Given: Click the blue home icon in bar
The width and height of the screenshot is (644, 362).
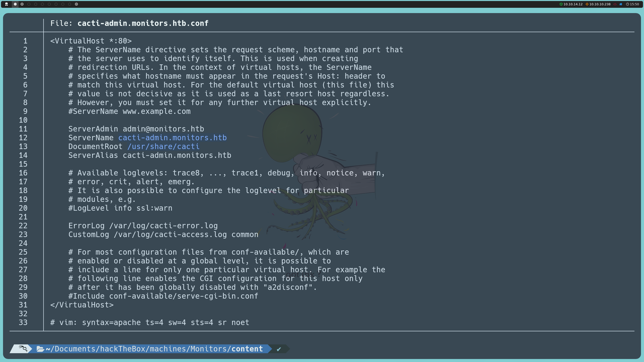Looking at the screenshot, I should 621,4.
